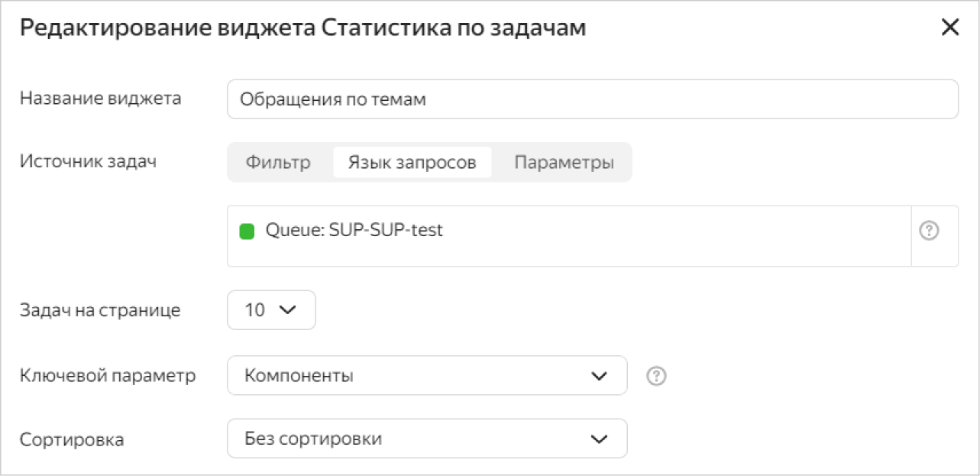The image size is (980, 476).
Task: Click the Обращения по темам name field
Action: point(592,99)
